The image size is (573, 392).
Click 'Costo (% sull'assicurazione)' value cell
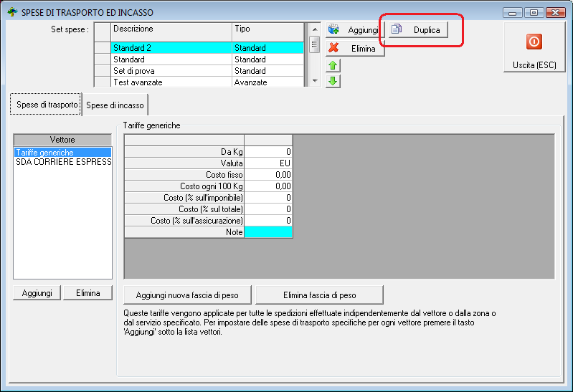point(268,221)
